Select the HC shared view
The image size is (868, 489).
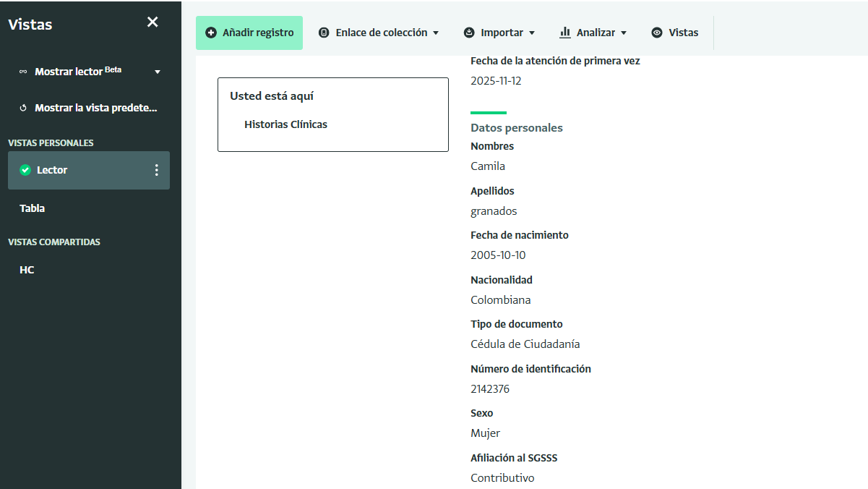click(x=27, y=270)
